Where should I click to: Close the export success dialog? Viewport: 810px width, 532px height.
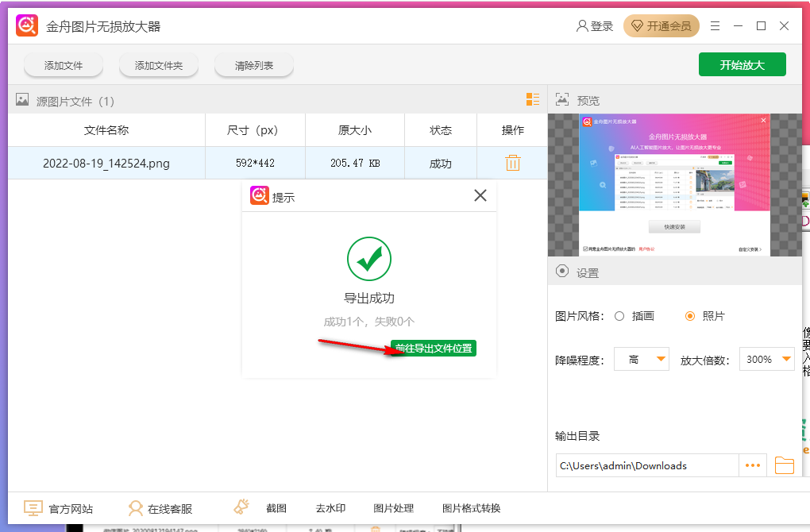tap(480, 195)
